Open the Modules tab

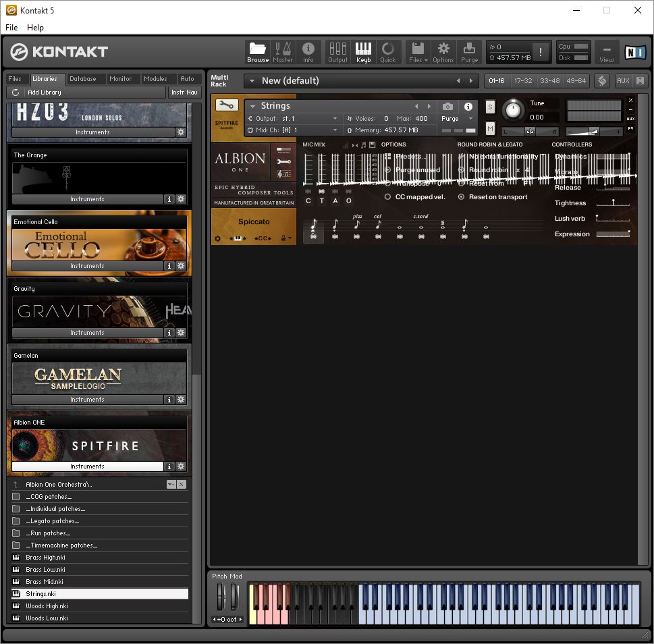155,78
